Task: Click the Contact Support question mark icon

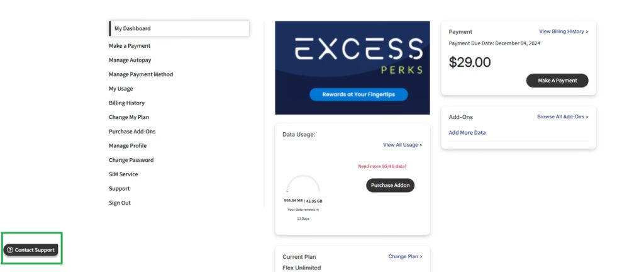Action: [x=9, y=250]
